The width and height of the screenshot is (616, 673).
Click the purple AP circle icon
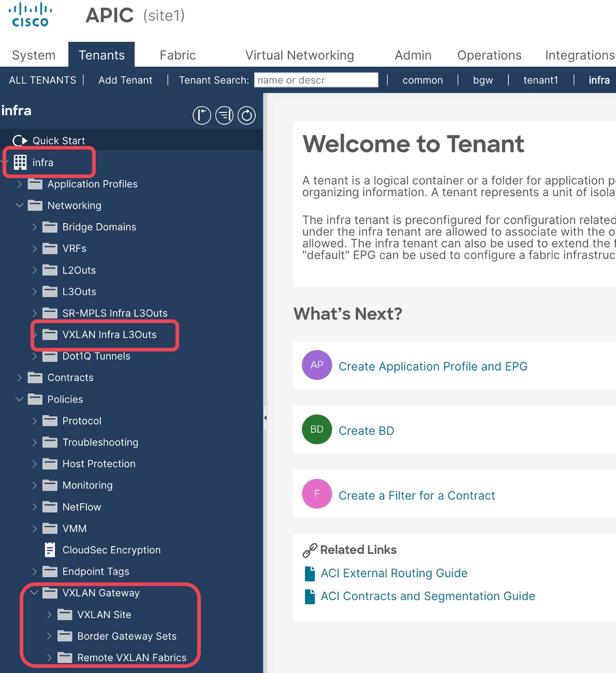tap(317, 365)
